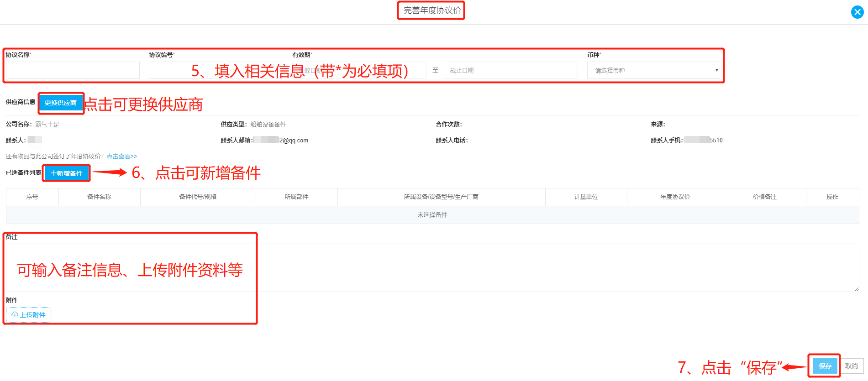868x381 pixels.
Task: Click the 序号 column header
Action: (x=32, y=197)
